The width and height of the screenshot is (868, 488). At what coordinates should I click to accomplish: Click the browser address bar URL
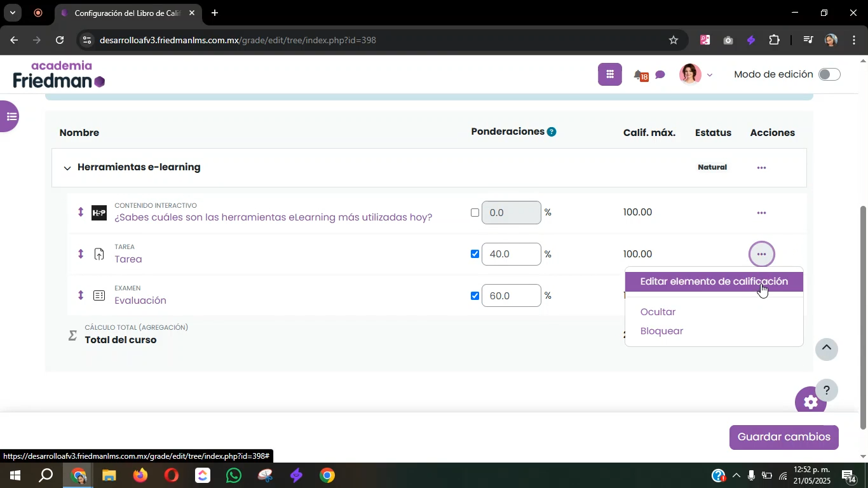tap(238, 40)
